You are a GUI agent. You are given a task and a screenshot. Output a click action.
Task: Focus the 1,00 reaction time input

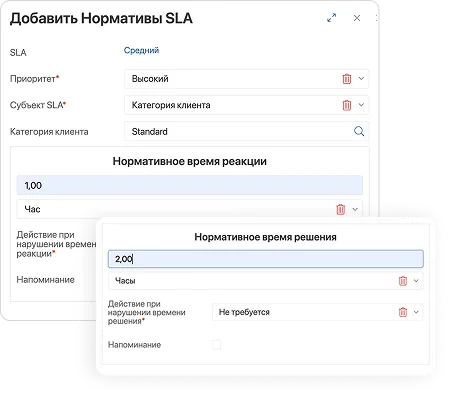pos(190,185)
